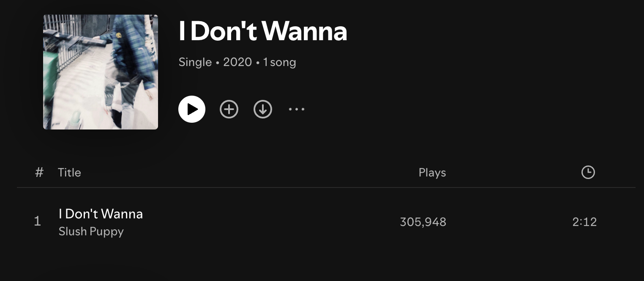Click the # column header
Image resolution: width=644 pixels, height=281 pixels.
[39, 172]
